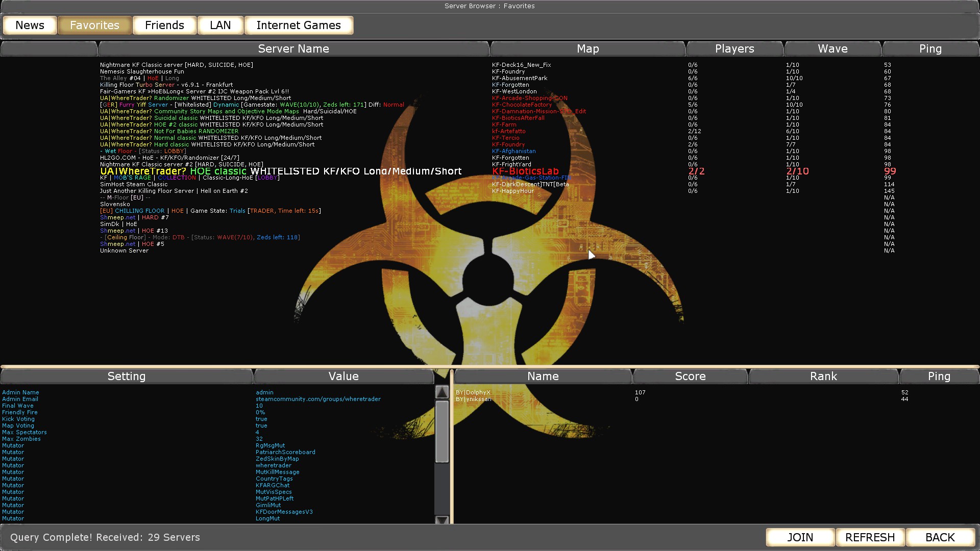Image resolution: width=980 pixels, height=551 pixels.
Task: Click the settings list scrollbar thumb
Action: (442, 432)
